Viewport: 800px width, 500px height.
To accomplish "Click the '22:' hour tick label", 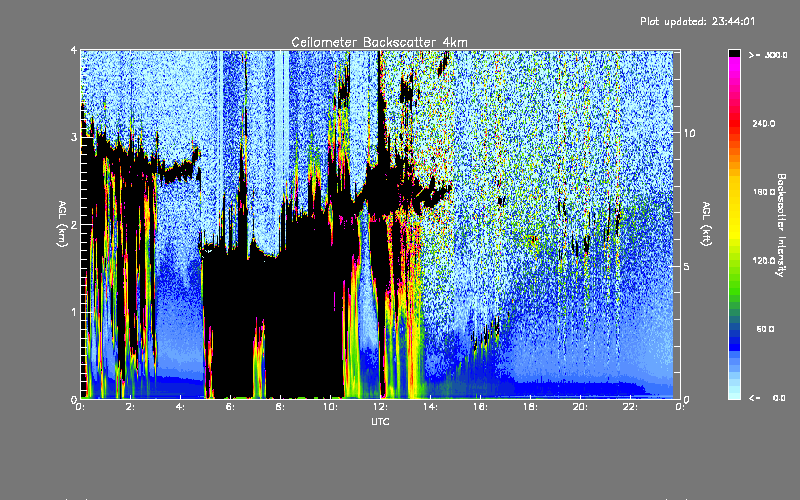I will point(630,407).
